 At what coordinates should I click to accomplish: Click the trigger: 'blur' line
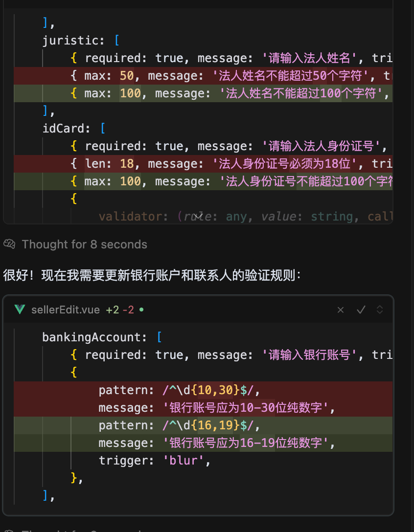(x=155, y=461)
